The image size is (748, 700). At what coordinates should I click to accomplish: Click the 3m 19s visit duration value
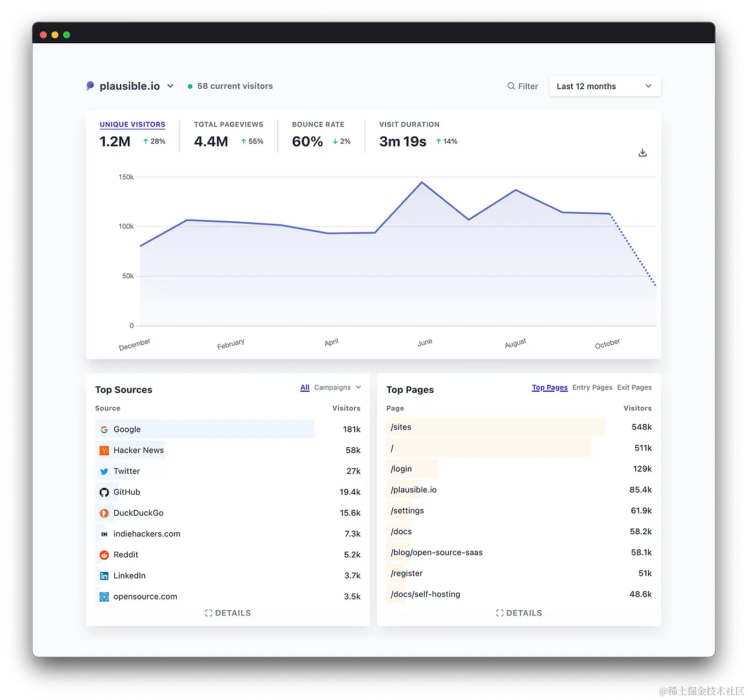[x=403, y=142]
